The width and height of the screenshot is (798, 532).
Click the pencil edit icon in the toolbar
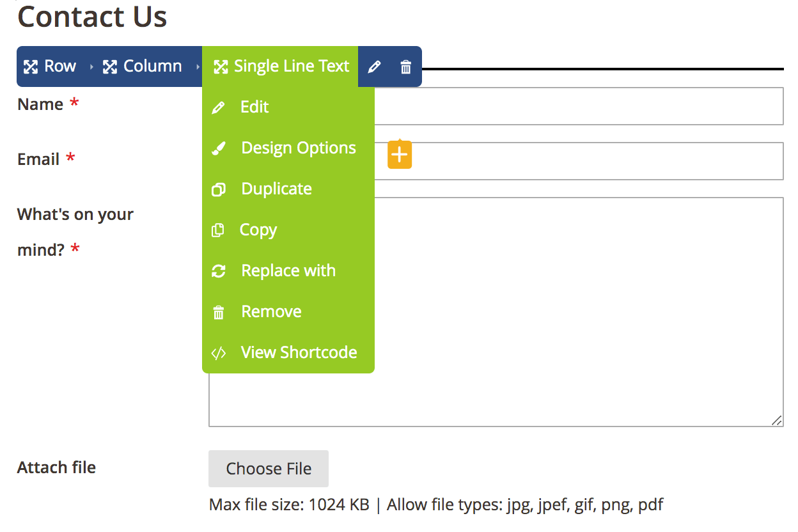375,66
